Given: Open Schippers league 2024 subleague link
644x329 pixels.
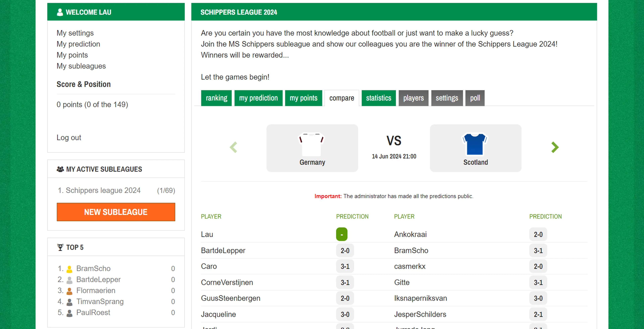Looking at the screenshot, I should (x=103, y=190).
